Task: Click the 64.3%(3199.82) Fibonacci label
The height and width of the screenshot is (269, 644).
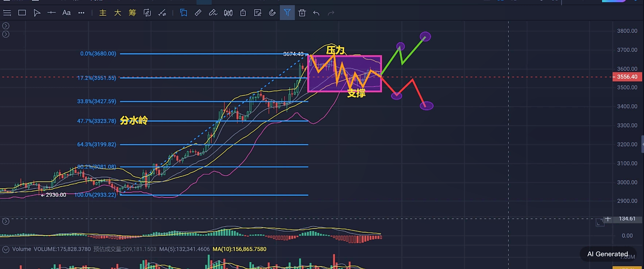Action: point(96,144)
